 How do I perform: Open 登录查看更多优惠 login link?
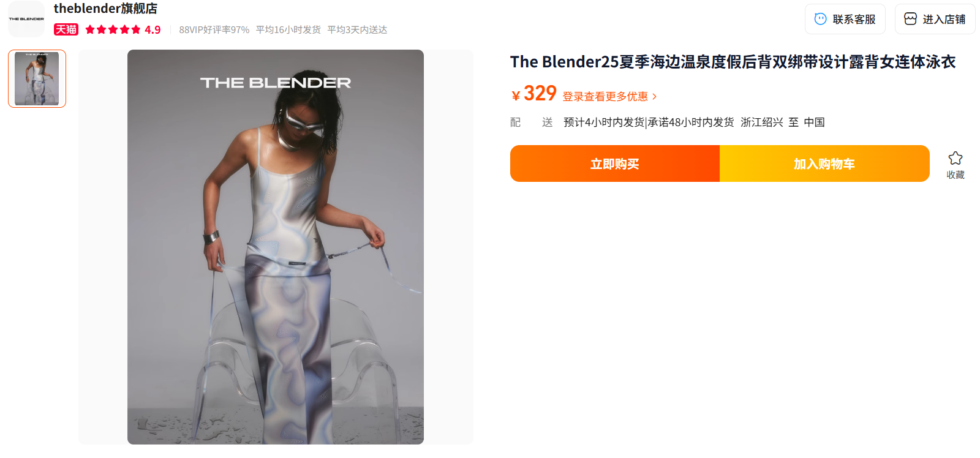(605, 97)
